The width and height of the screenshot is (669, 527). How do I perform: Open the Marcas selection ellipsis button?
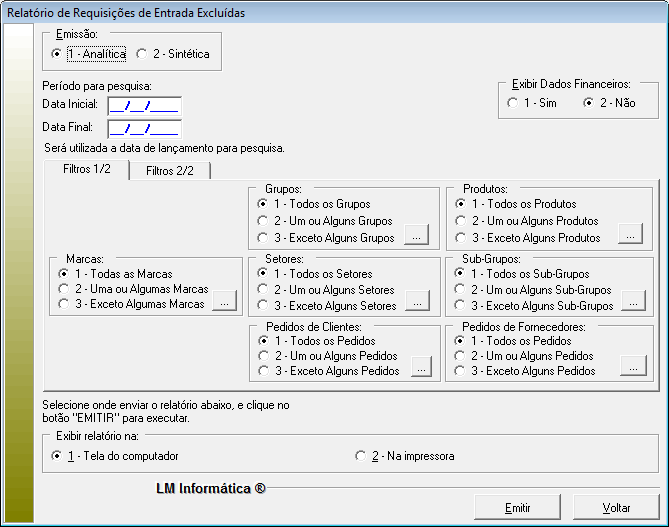224,303
